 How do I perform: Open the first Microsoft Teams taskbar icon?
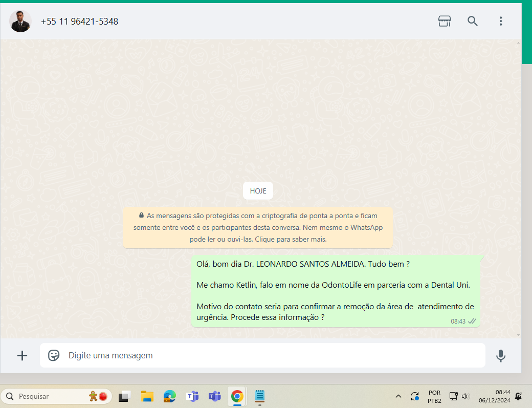coord(192,396)
